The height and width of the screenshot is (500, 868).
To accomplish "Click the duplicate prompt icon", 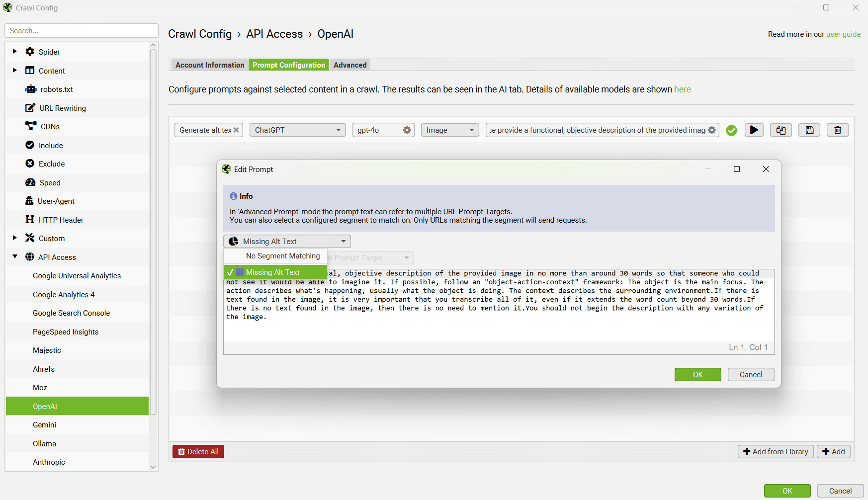I will click(x=781, y=130).
